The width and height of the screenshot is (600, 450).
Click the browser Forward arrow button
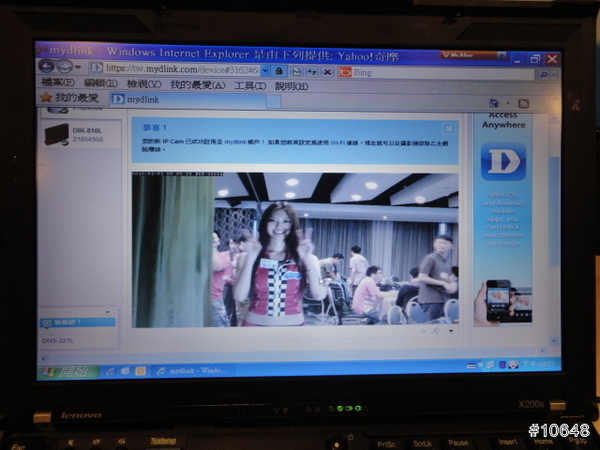tap(63, 67)
